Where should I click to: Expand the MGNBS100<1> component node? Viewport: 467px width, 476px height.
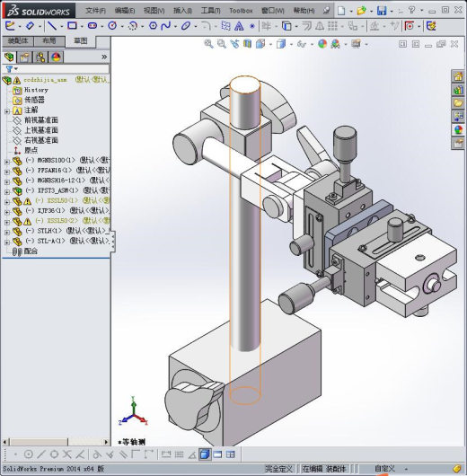point(7,162)
